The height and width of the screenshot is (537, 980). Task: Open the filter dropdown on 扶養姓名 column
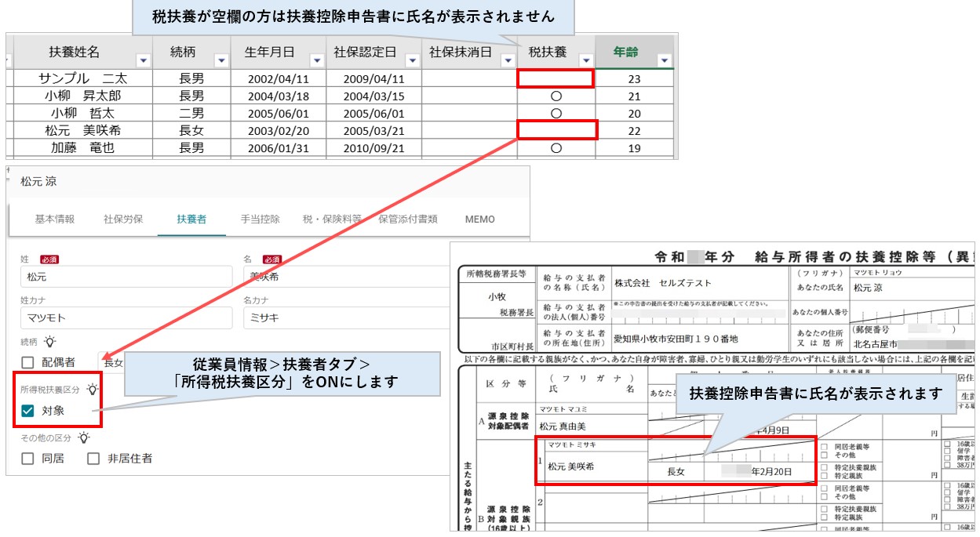tap(143, 61)
